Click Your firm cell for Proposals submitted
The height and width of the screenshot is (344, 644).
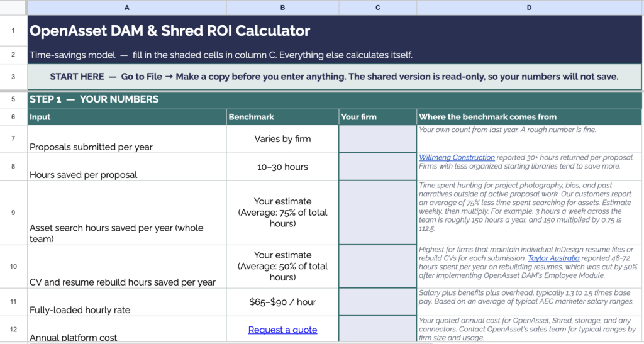pyautogui.click(x=378, y=139)
